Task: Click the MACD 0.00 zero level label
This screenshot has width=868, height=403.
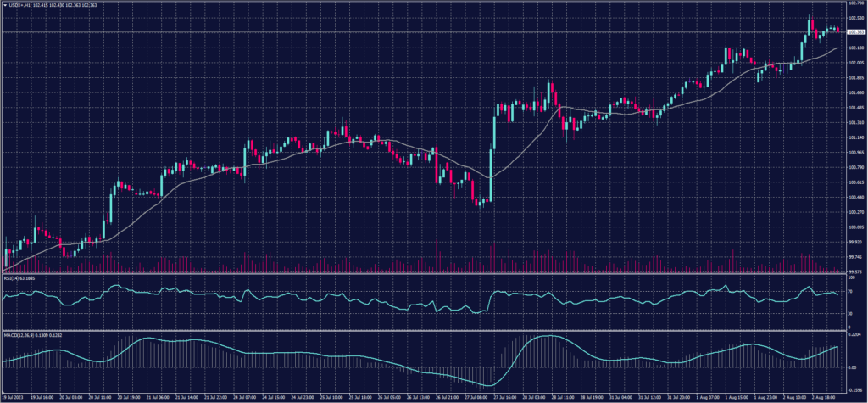Action: click(x=852, y=367)
